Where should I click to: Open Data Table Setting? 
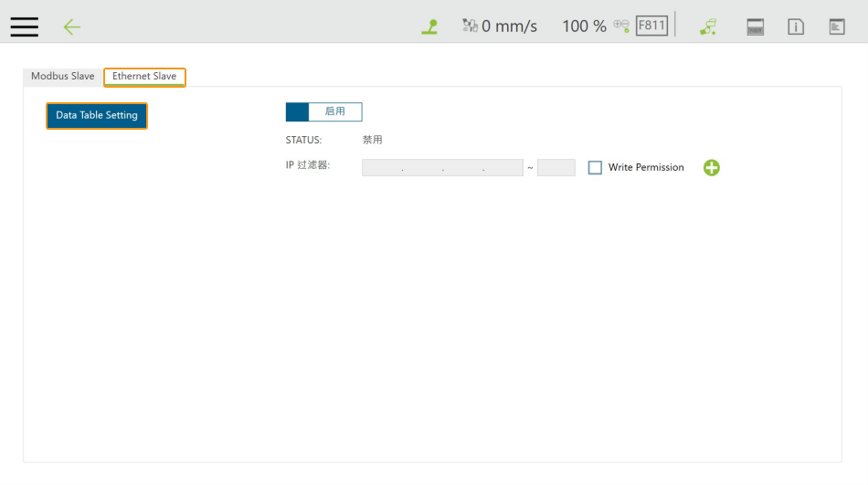click(x=97, y=116)
